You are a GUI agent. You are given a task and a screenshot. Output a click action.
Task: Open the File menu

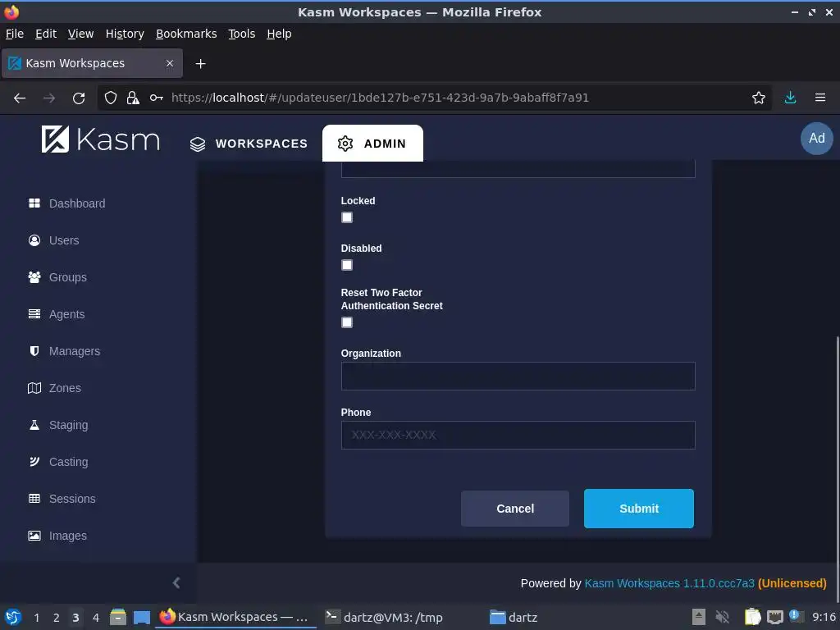tap(15, 34)
